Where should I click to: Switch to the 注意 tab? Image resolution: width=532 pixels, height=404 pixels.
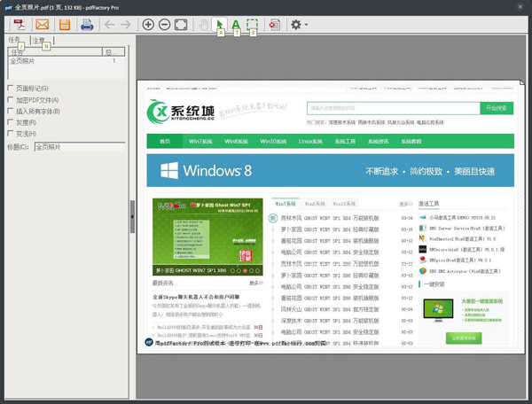click(38, 41)
